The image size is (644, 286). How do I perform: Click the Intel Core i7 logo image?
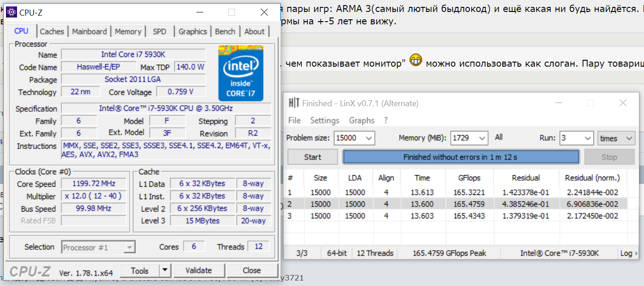pos(241,73)
